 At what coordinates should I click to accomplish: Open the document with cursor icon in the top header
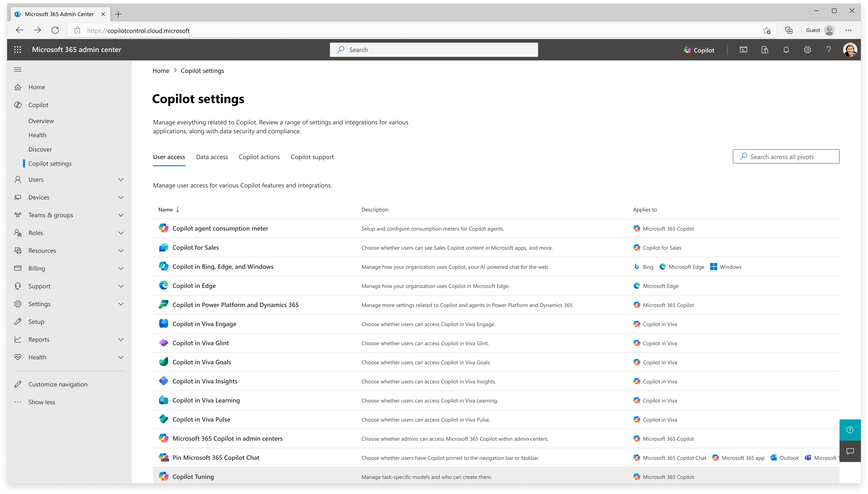(764, 50)
